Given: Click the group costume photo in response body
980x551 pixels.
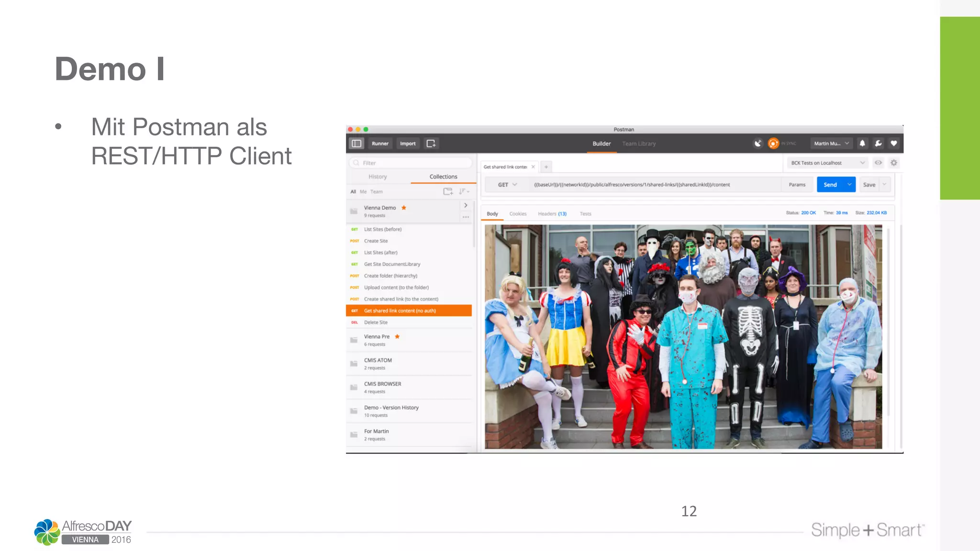Looking at the screenshot, I should pyautogui.click(x=683, y=337).
